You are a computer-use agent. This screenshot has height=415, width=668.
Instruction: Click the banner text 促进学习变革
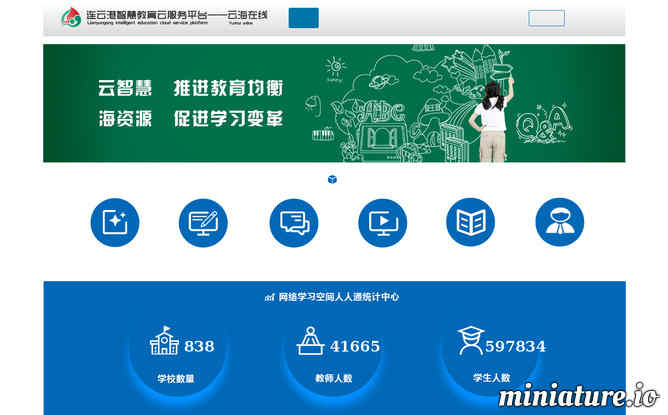[x=228, y=118]
